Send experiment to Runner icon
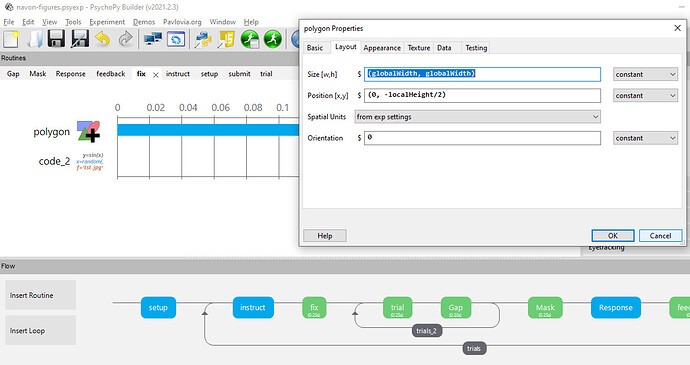Screen dimensions: 690x365 click(x=250, y=39)
